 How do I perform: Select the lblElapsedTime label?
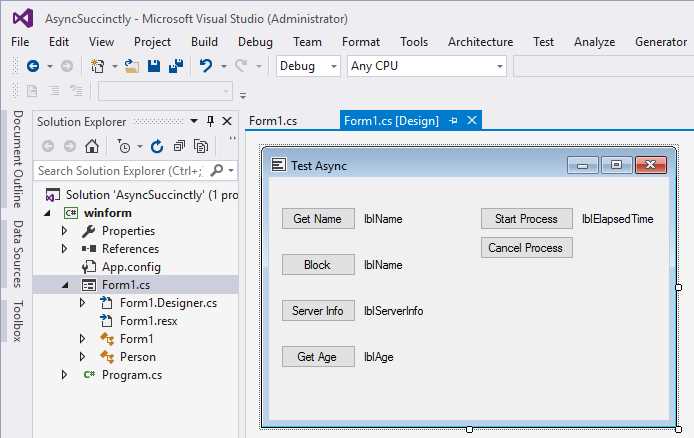[617, 219]
